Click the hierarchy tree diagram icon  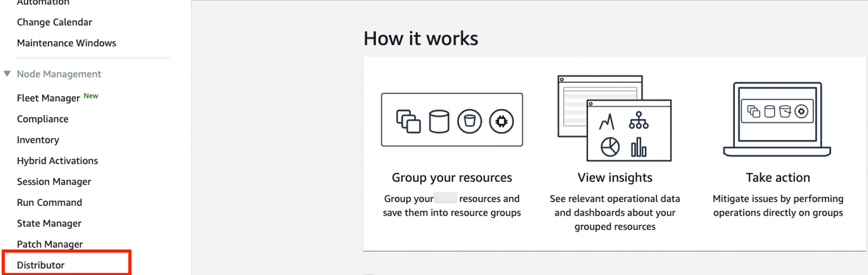639,121
